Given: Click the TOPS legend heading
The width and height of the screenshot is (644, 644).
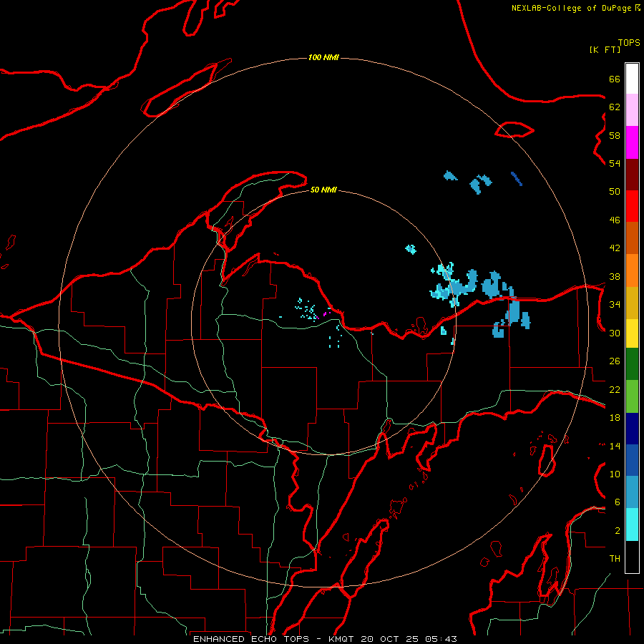Looking at the screenshot, I should tap(629, 43).
